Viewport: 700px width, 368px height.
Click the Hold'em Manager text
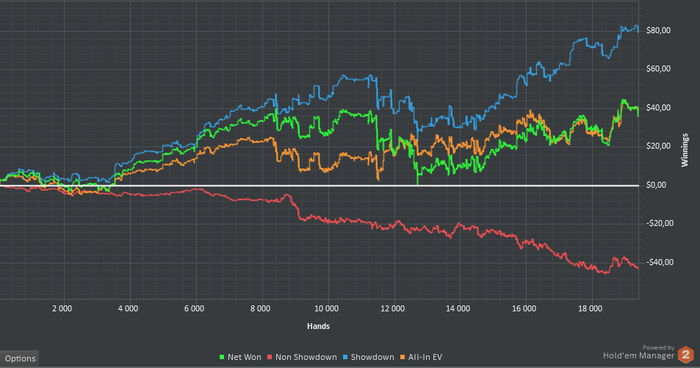pyautogui.click(x=639, y=355)
